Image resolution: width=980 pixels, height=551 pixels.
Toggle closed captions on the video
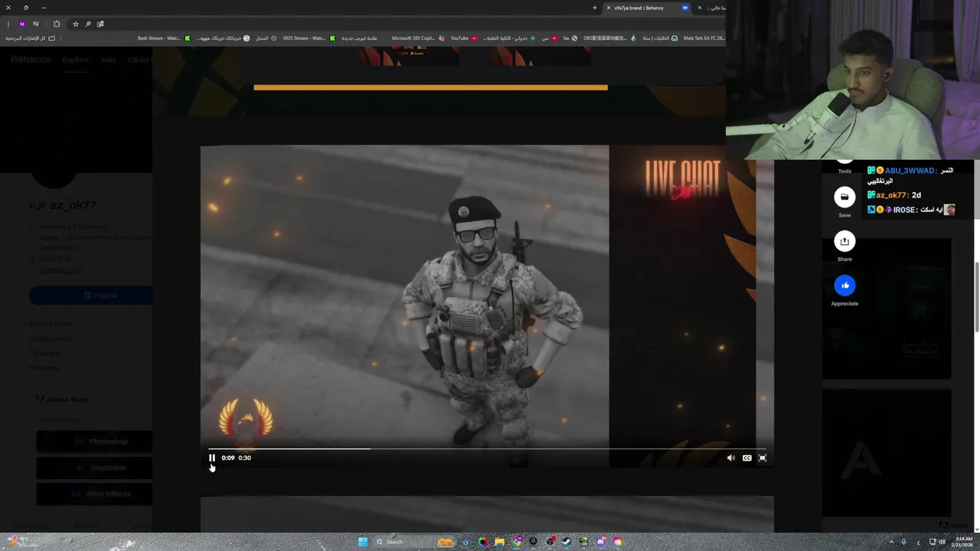tap(747, 458)
